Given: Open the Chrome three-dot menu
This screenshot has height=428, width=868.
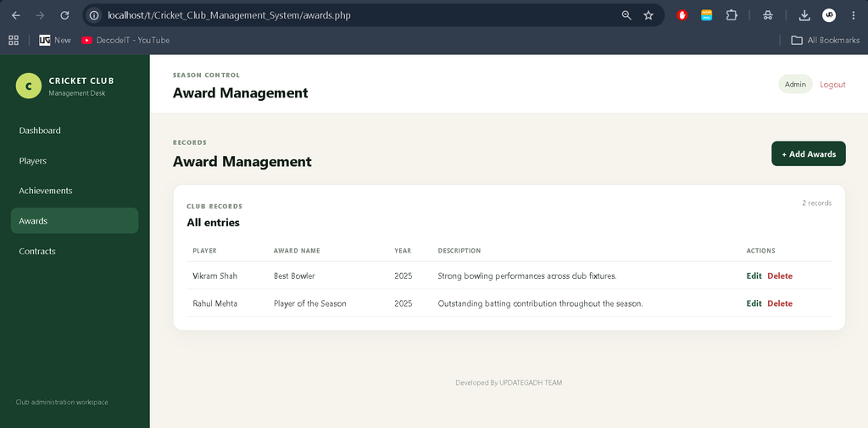Looking at the screenshot, I should coord(853,15).
